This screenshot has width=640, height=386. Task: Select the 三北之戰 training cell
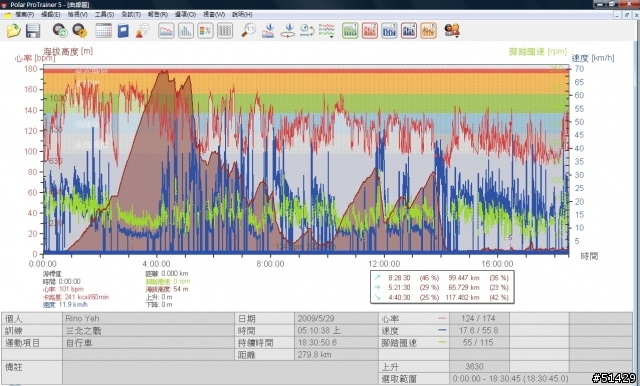click(x=149, y=331)
